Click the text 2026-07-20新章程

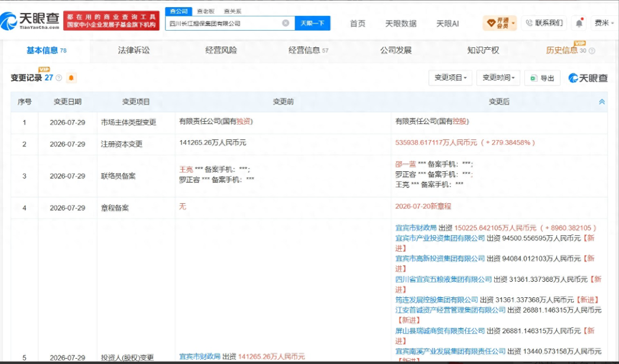pyautogui.click(x=423, y=206)
